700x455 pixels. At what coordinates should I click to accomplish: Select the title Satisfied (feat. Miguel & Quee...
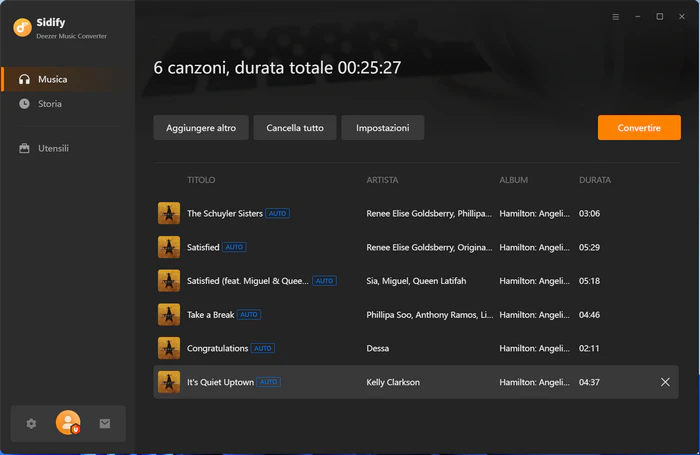coord(248,281)
